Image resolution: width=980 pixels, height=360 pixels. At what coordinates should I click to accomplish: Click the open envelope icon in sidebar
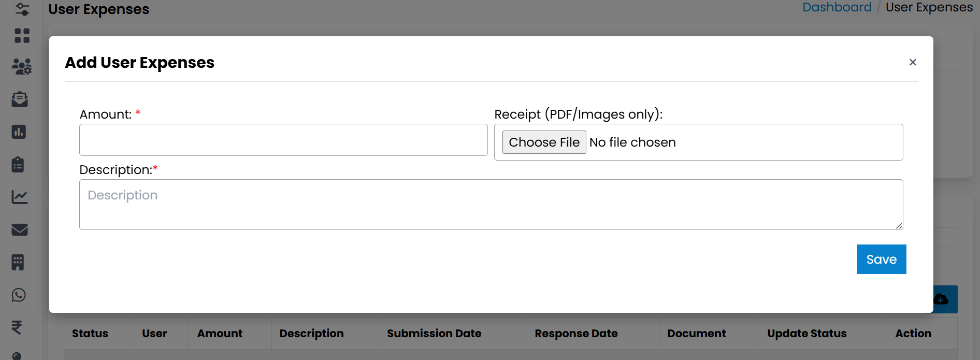[x=20, y=99]
